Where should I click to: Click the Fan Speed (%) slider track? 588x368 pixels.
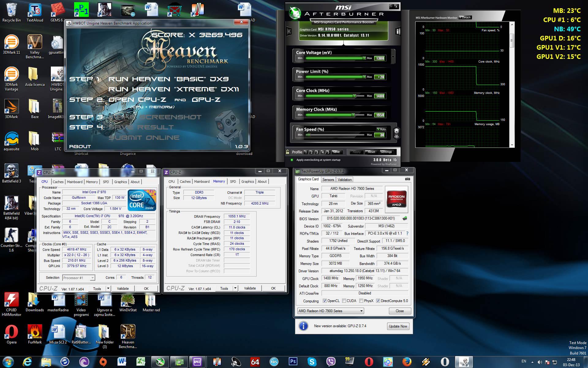335,135
